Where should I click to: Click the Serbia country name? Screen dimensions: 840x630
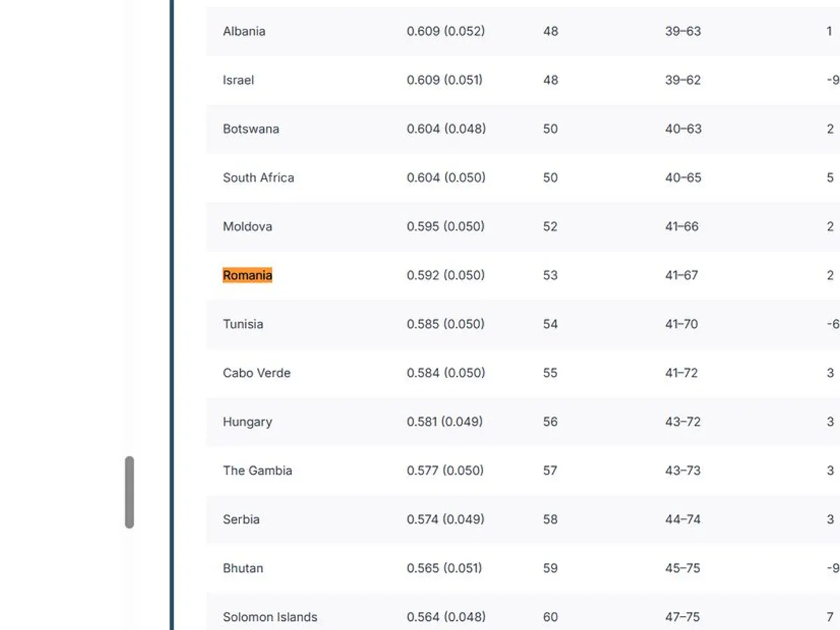pyautogui.click(x=241, y=519)
